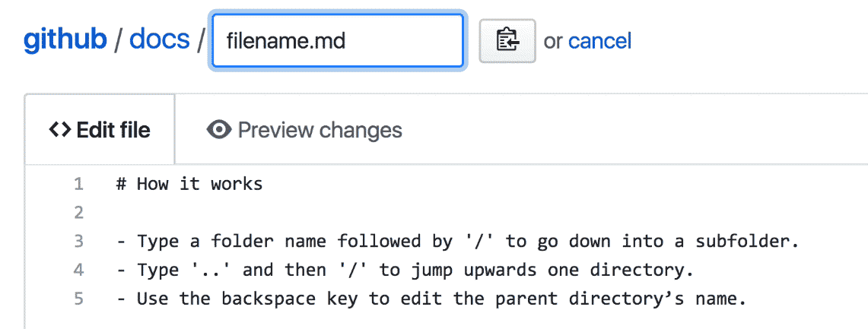
Task: Go to the docs breadcrumb link
Action: pos(159,40)
